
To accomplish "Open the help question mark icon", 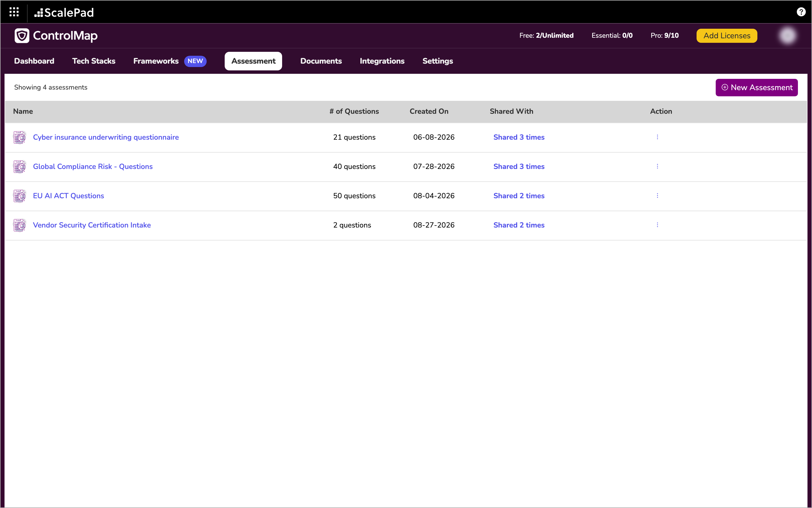I will (x=801, y=12).
